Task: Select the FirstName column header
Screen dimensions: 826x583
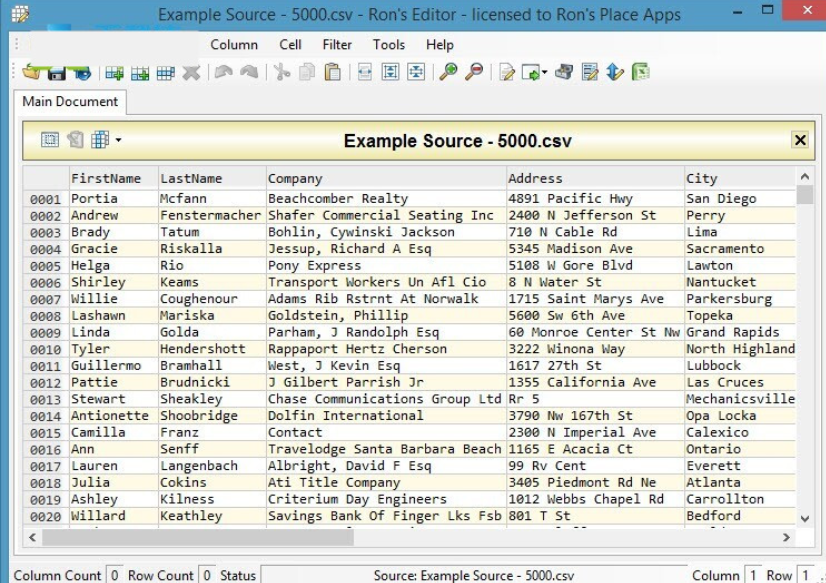Action: tap(114, 179)
